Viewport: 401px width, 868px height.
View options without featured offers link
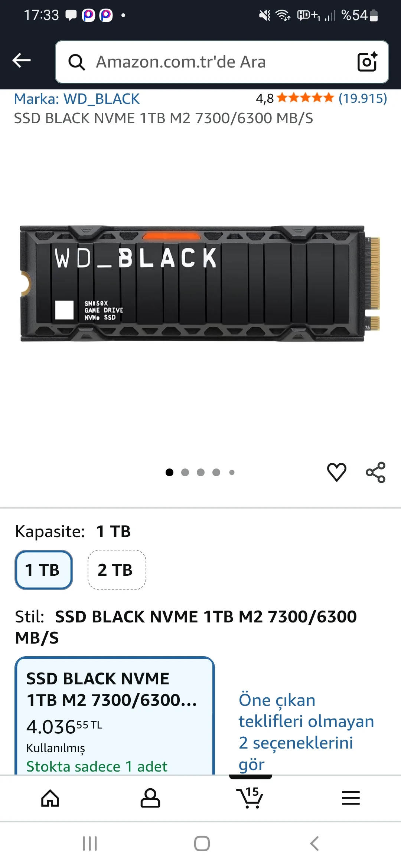click(306, 732)
